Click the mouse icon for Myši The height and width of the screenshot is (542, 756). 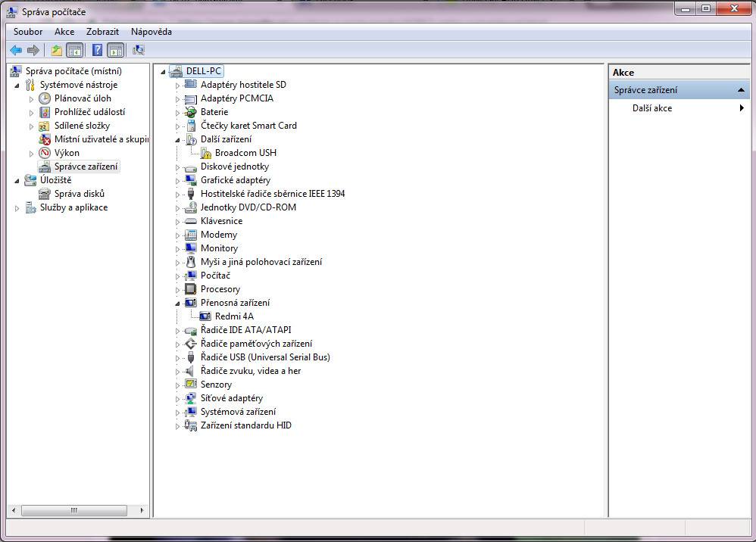pos(191,262)
